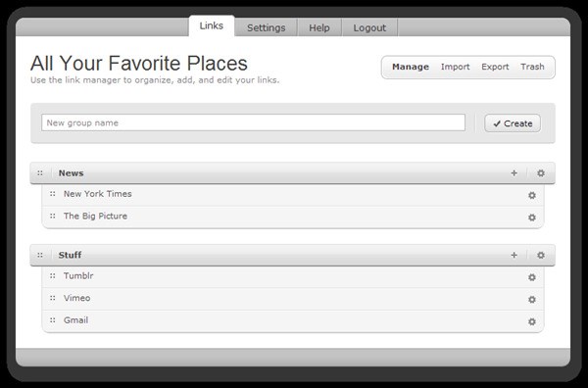Grab the drag handle of News group
Viewport: 588px width, 388px height.
tap(40, 172)
